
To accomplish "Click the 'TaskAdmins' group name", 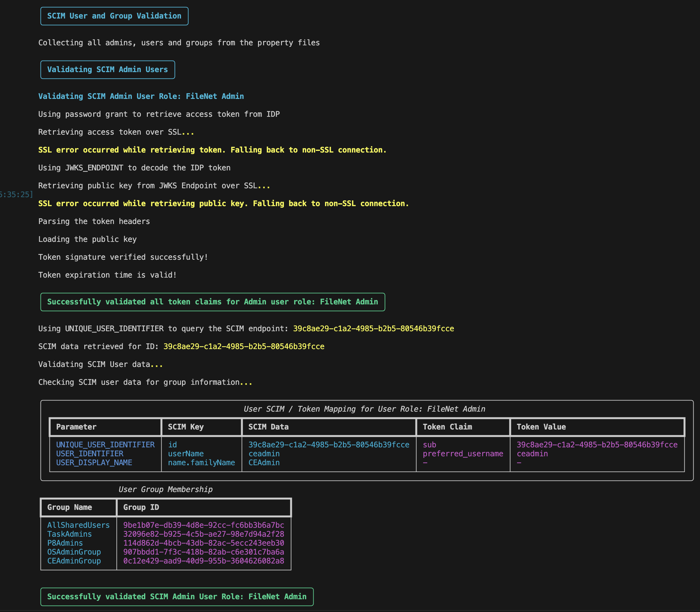I will 69,534.
